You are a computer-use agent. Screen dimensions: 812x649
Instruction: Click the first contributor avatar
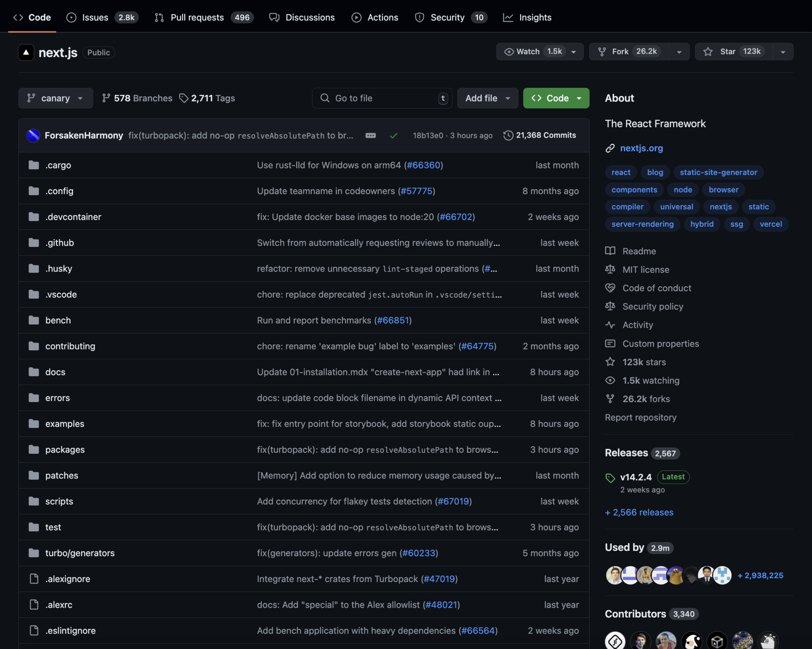tap(615, 640)
